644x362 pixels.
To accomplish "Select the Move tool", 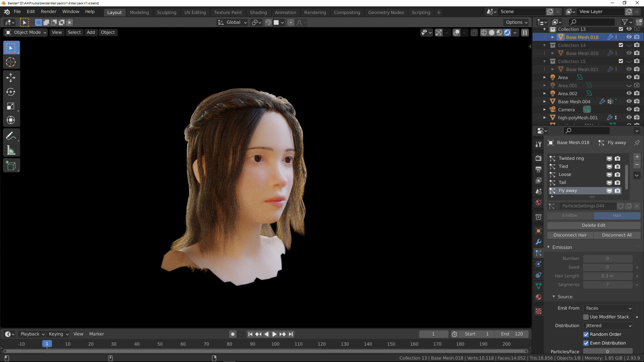I will [11, 78].
